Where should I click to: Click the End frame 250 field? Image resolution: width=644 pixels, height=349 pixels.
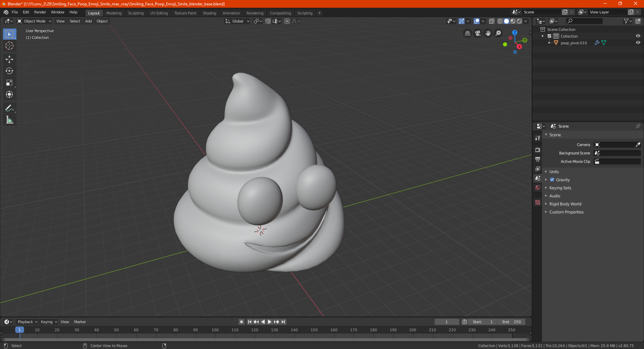[x=512, y=322]
